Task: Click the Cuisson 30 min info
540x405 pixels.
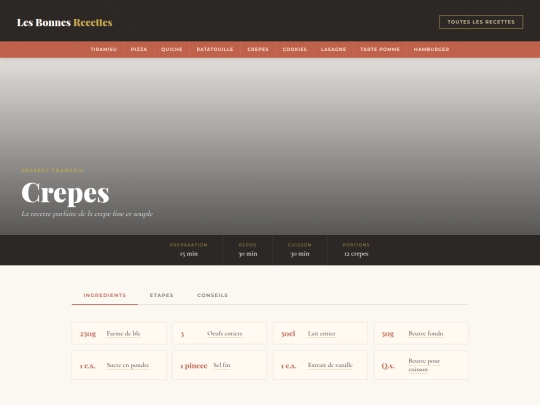Action: pos(300,250)
